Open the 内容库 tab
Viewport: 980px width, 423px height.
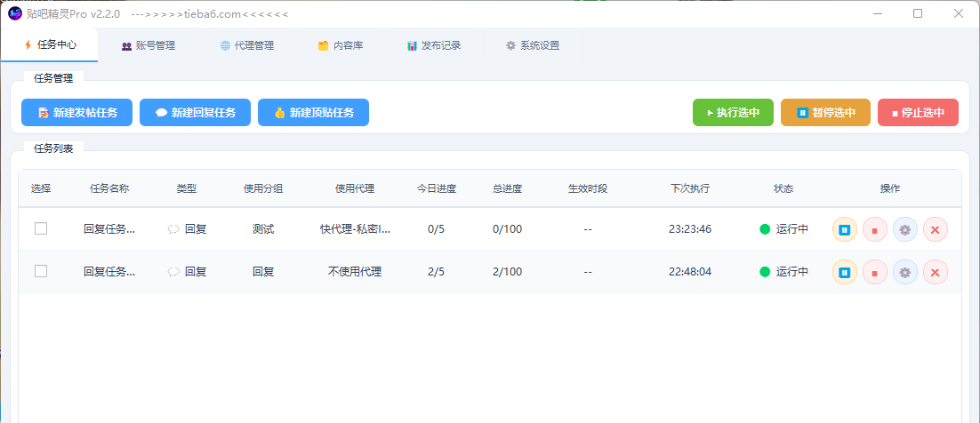coord(341,45)
